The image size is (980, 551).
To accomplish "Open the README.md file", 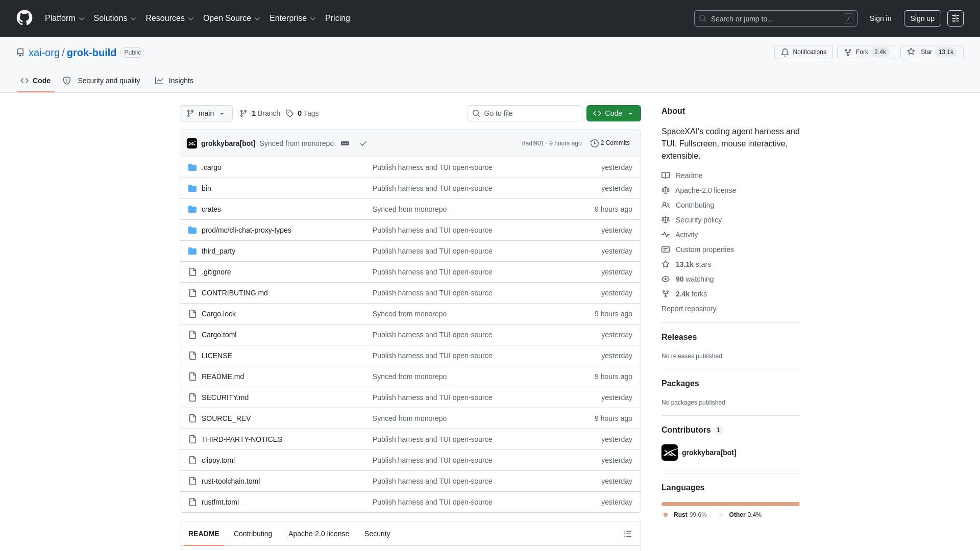I will [223, 377].
